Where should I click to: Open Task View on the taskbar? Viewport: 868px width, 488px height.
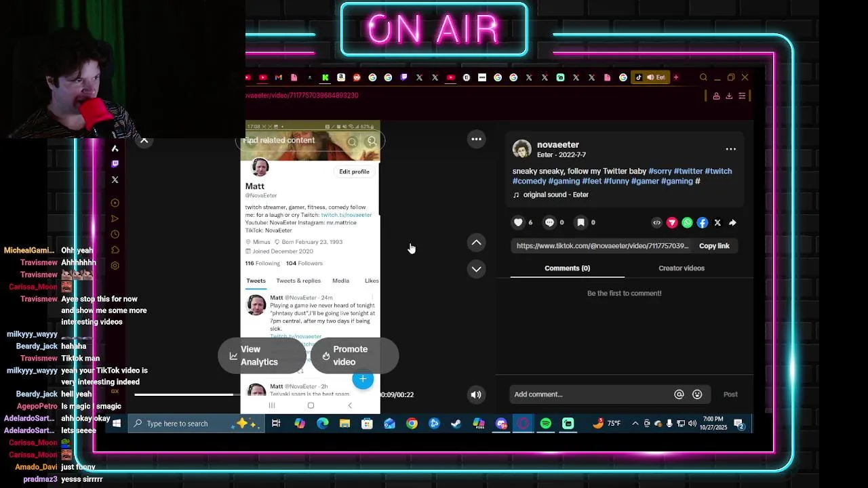coord(276,424)
